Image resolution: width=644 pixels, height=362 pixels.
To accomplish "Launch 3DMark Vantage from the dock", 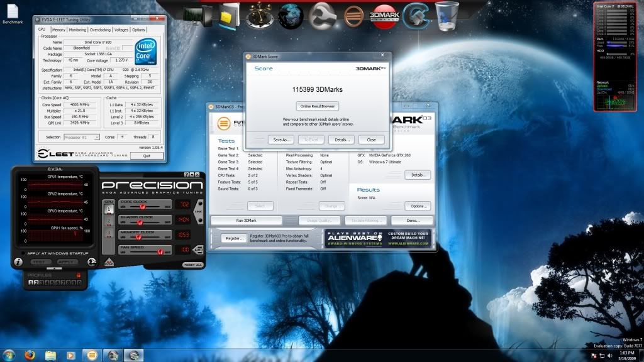I will (384, 16).
